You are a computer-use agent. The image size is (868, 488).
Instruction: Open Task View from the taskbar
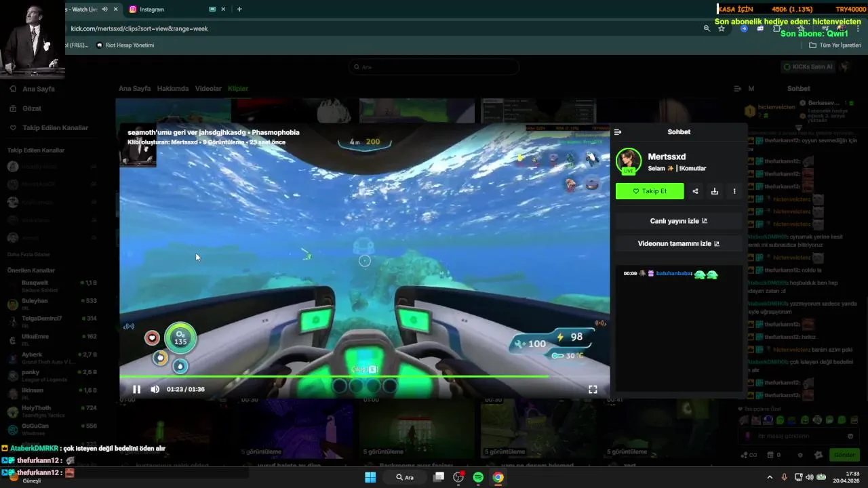(x=439, y=477)
